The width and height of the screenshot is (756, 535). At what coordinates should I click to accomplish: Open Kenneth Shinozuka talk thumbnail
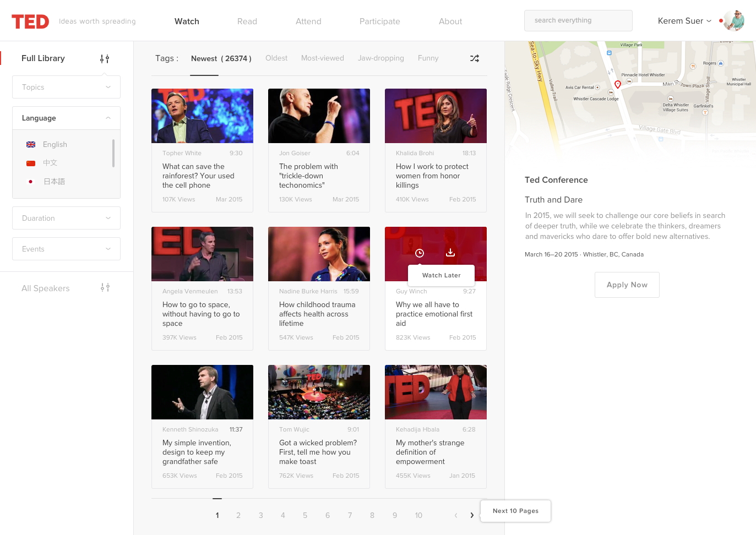[202, 392]
